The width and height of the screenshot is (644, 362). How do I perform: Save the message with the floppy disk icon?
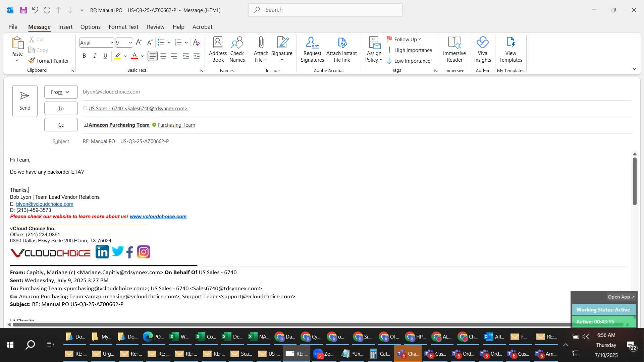[x=23, y=10]
